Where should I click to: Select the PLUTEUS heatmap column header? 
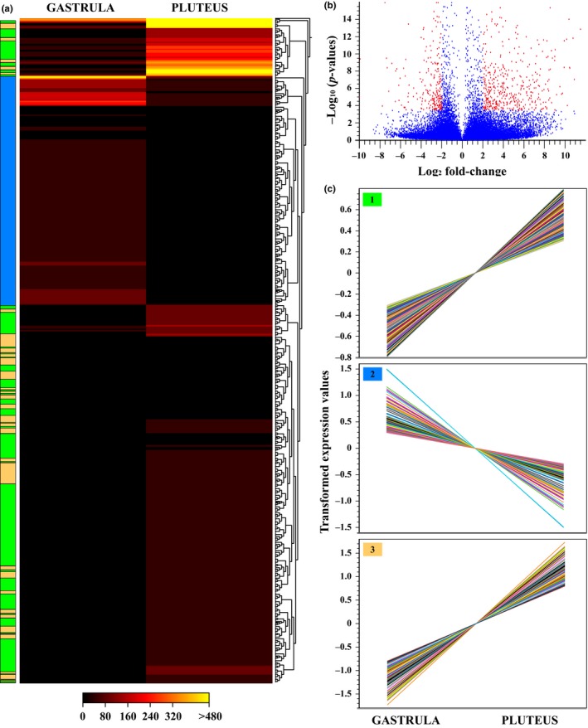tap(208, 7)
